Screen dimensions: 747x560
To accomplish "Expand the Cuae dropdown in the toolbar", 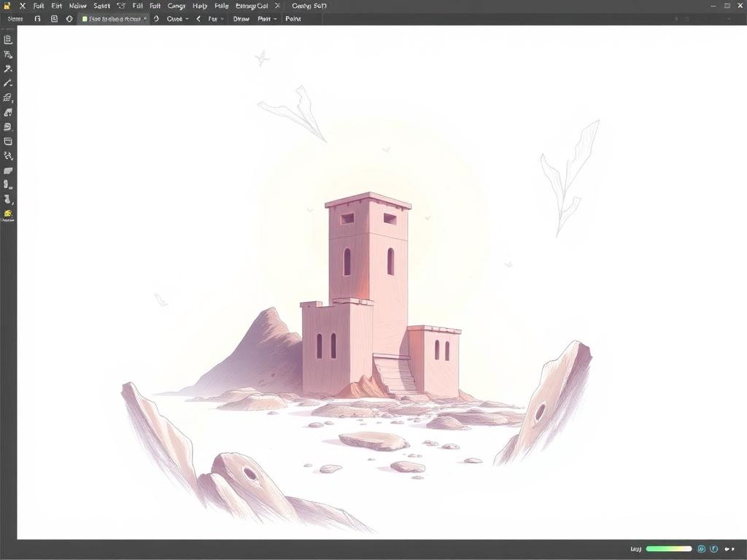I will tap(177, 19).
